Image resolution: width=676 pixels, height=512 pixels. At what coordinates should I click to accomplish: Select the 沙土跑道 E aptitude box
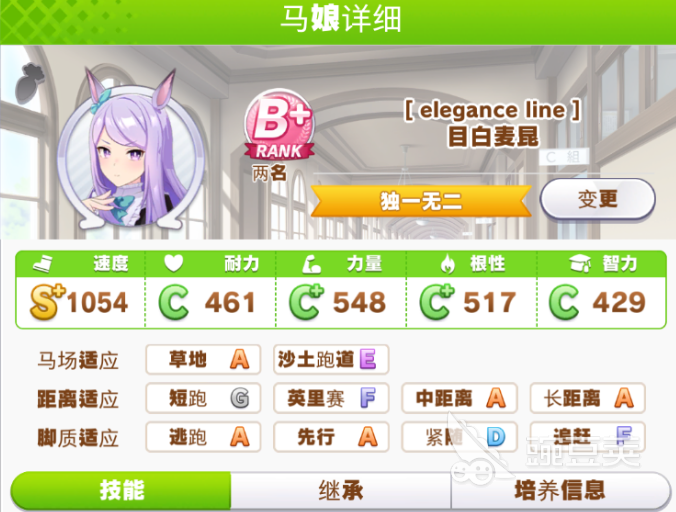pos(331,359)
